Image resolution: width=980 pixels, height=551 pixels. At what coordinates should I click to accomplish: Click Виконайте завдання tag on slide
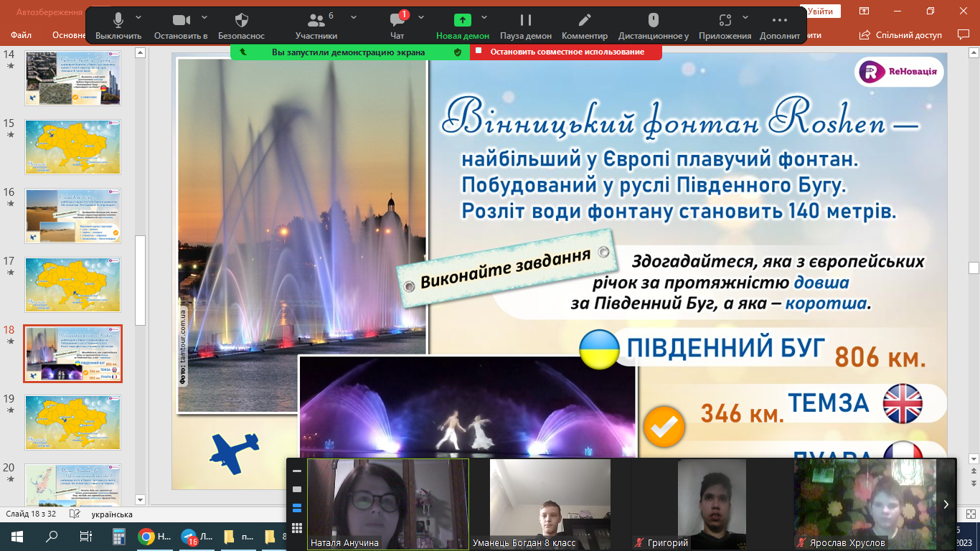[506, 268]
